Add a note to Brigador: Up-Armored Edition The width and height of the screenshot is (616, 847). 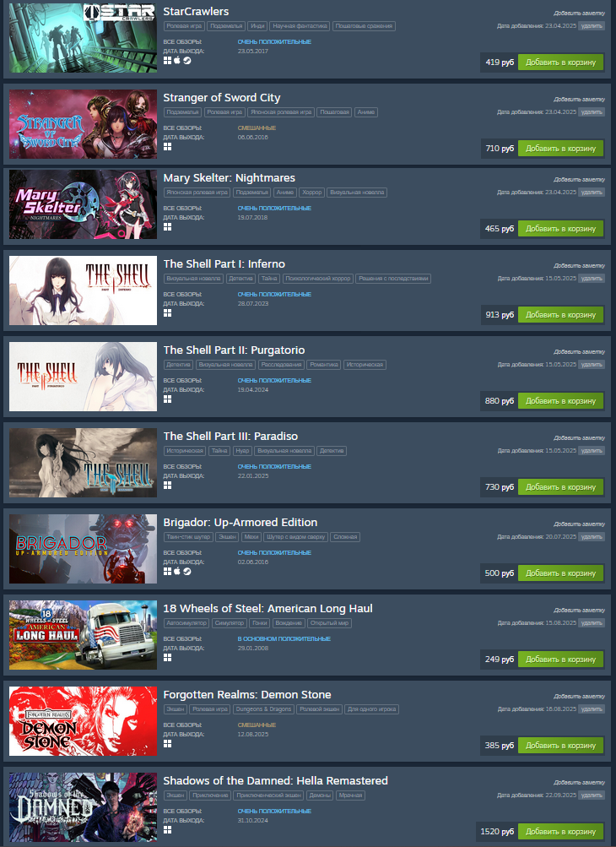[x=579, y=524]
